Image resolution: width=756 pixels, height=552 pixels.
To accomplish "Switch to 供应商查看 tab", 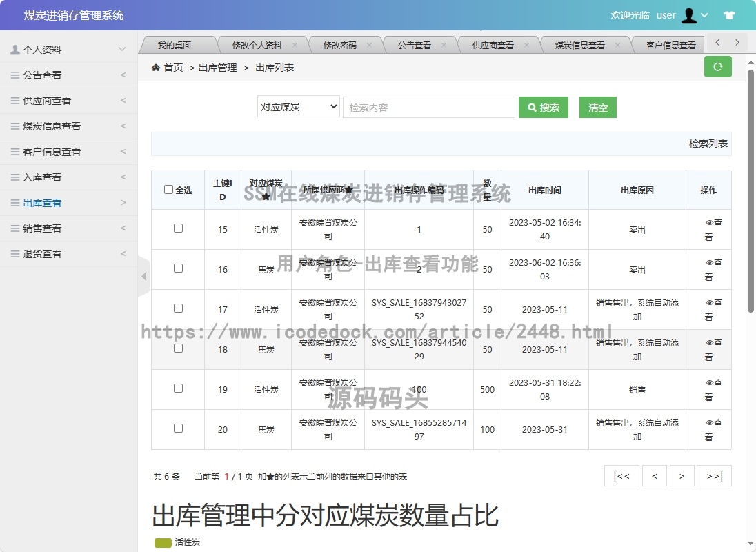I will coord(493,45).
